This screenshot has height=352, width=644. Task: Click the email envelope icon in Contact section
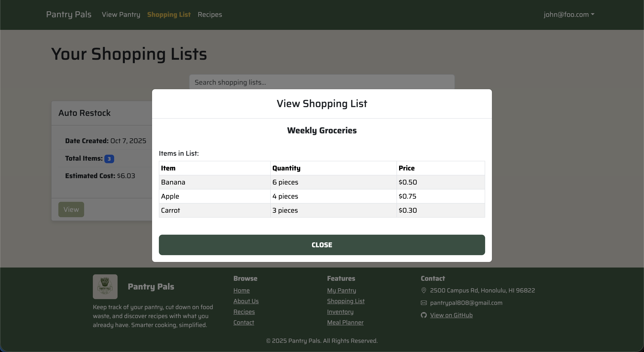pos(424,303)
